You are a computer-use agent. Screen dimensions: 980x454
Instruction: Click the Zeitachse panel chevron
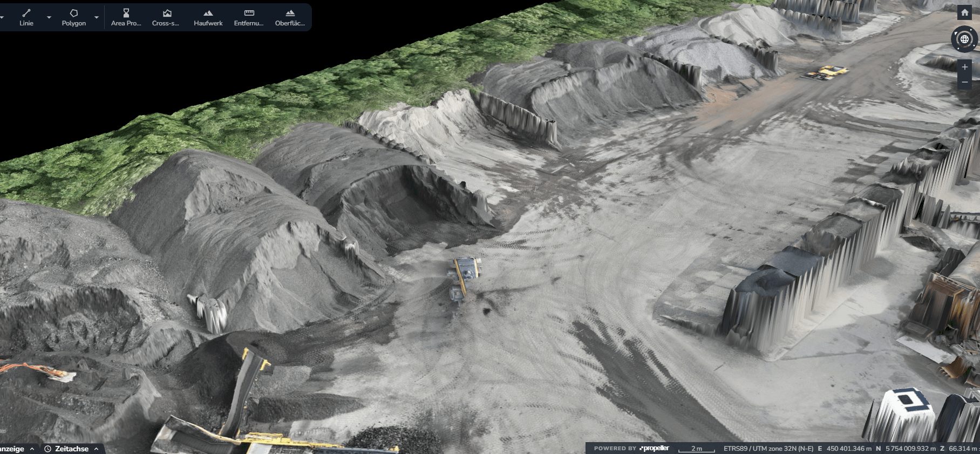pyautogui.click(x=97, y=449)
